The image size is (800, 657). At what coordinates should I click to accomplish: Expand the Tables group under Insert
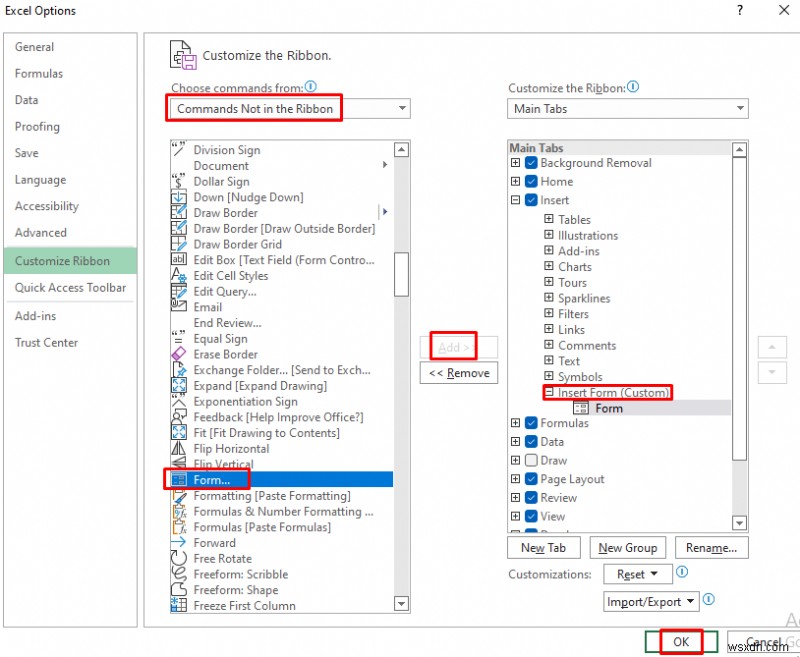click(550, 219)
